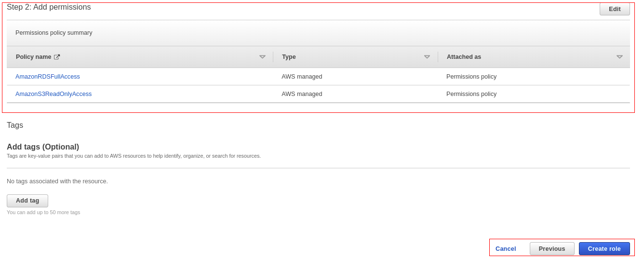Select the Type column header label
This screenshot has height=259, width=644.
click(x=289, y=57)
